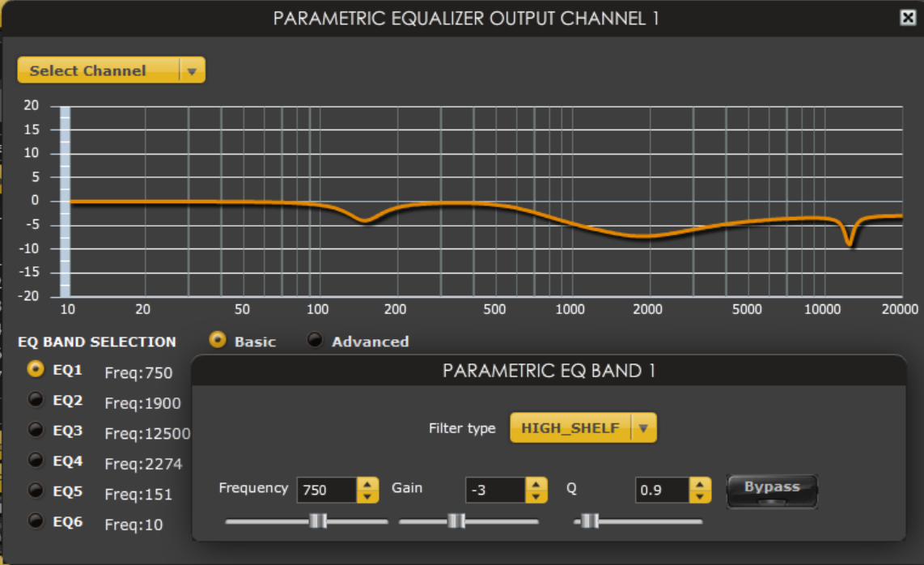Click the Q input field showing 0.9
Image resolution: width=924 pixels, height=565 pixels.
(x=663, y=490)
